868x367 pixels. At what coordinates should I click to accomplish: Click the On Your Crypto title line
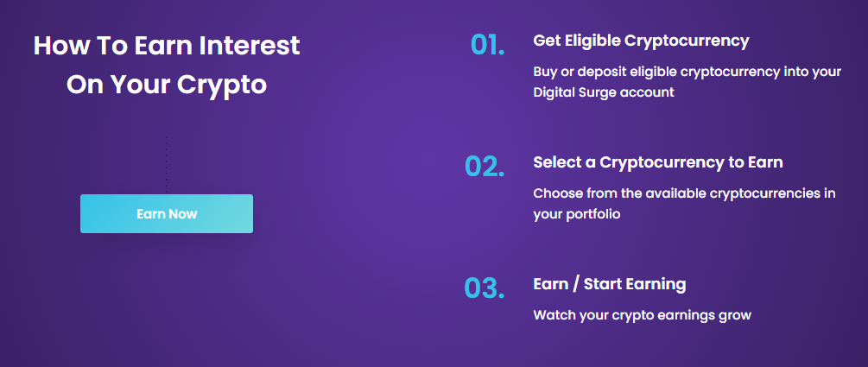167,85
